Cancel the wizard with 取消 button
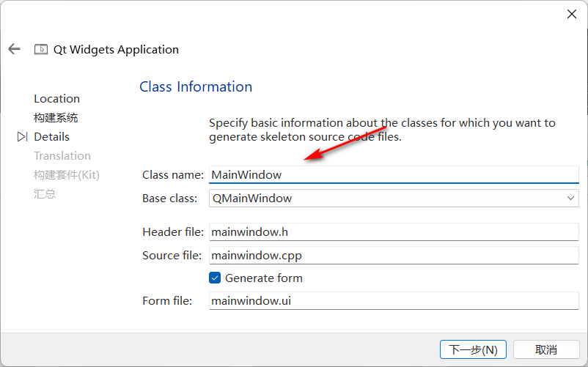Image resolution: width=588 pixels, height=367 pixels. point(546,349)
